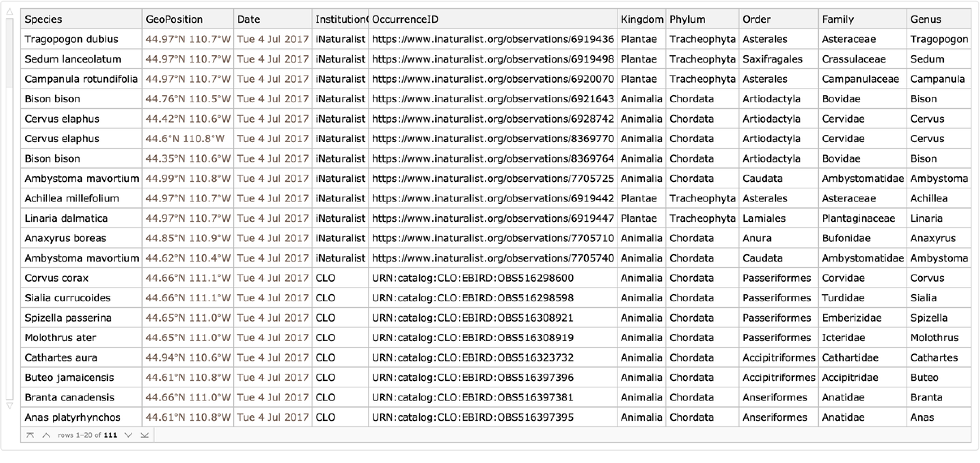Click the Family column header
Image resolution: width=980 pixels, height=463 pixels.
click(x=838, y=19)
